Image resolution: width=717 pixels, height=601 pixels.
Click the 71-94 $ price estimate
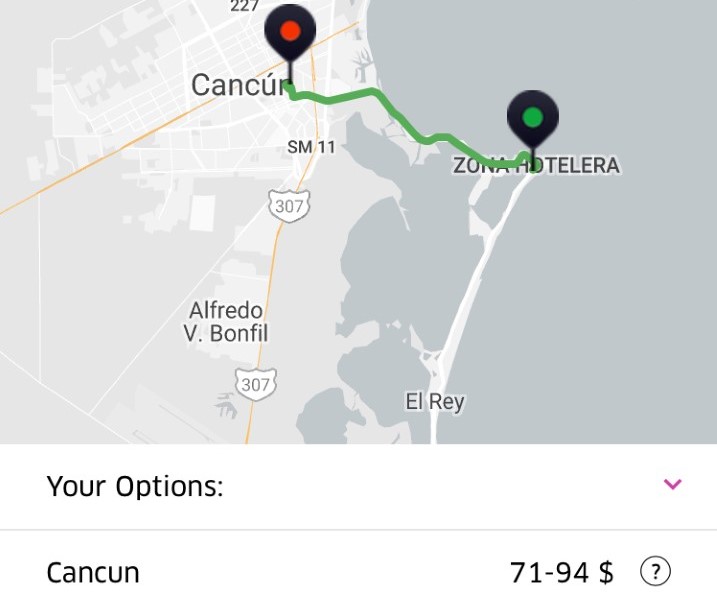coord(561,572)
